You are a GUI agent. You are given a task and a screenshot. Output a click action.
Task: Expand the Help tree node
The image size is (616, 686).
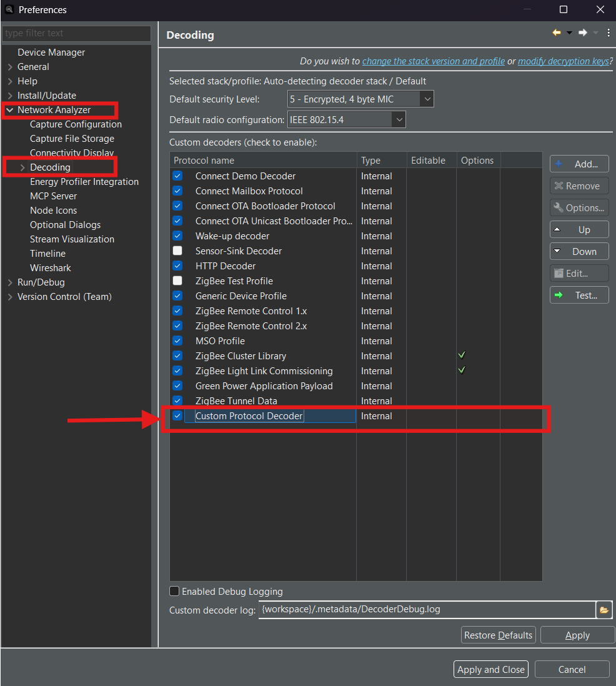coord(10,81)
